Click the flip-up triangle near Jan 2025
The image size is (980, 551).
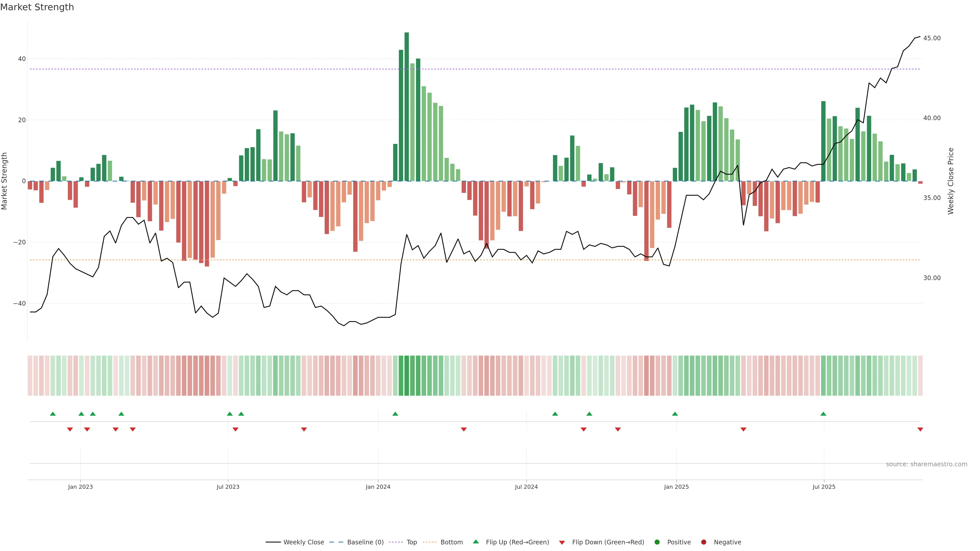(x=675, y=414)
